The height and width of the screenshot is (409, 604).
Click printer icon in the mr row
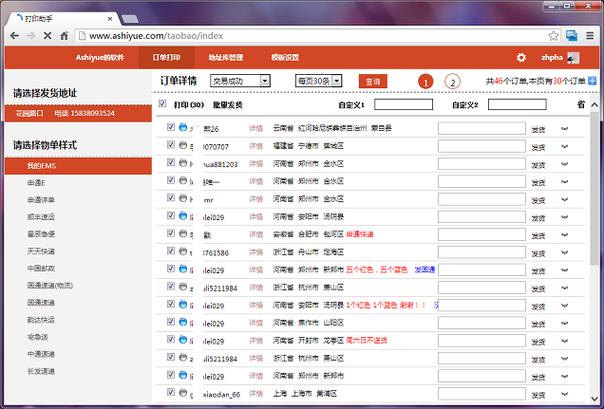[x=183, y=198]
